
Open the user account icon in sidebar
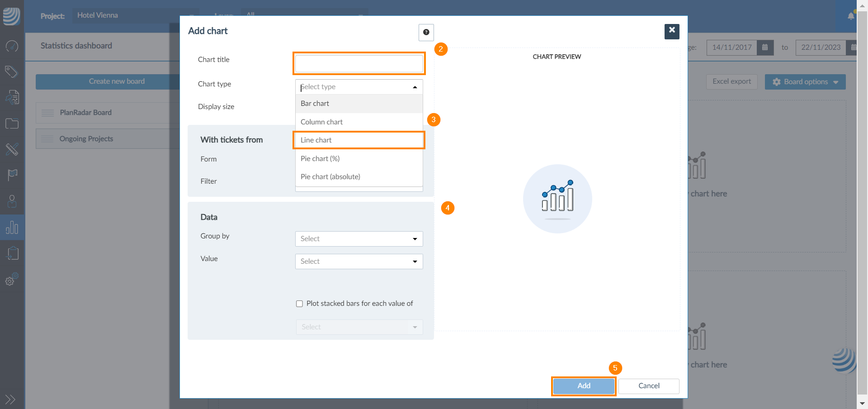(12, 201)
